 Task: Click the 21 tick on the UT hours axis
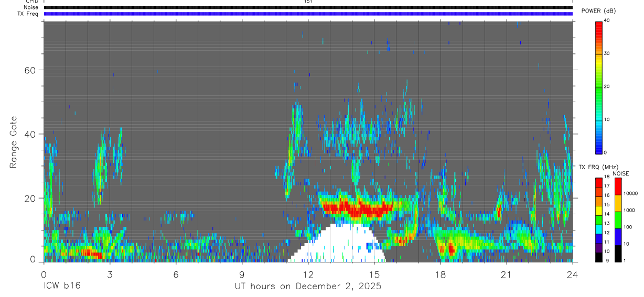tap(507, 274)
